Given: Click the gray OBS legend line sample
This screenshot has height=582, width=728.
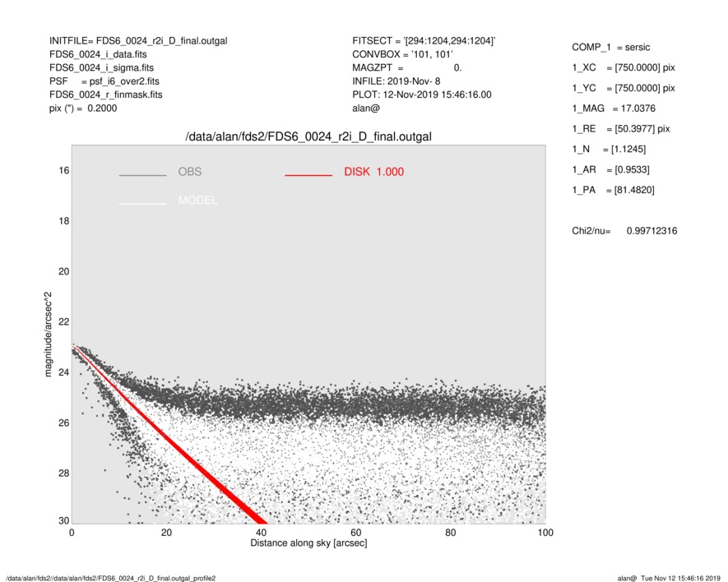Looking at the screenshot, I should point(142,175).
